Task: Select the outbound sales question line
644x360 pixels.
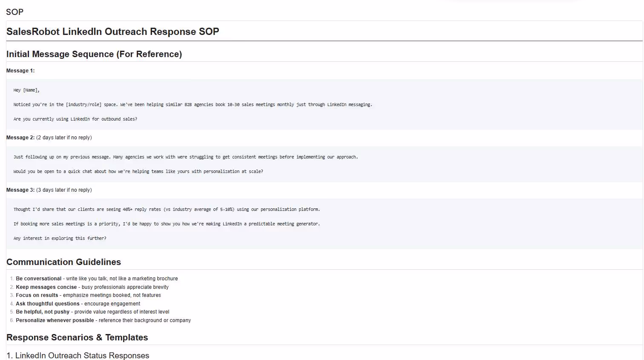Action: 75,119
